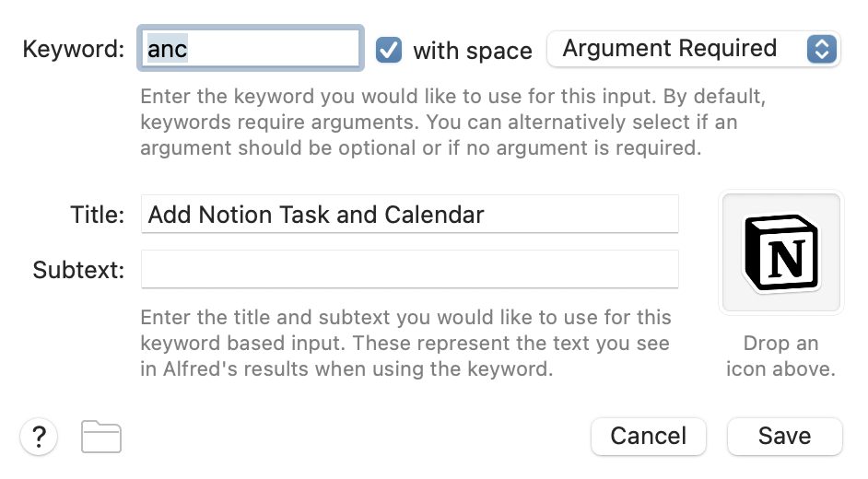Click the Title label
868x479 pixels.
(98, 215)
